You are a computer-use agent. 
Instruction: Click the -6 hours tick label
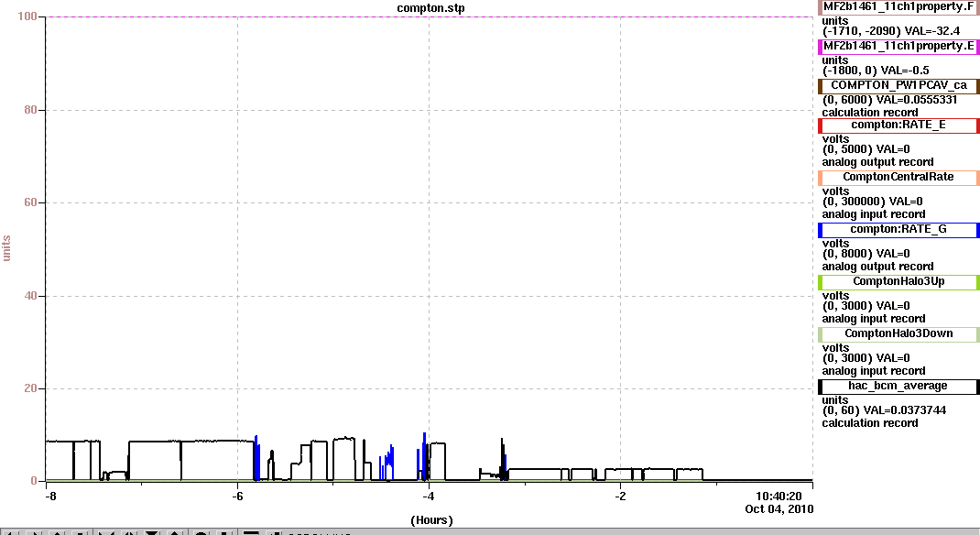click(x=237, y=497)
